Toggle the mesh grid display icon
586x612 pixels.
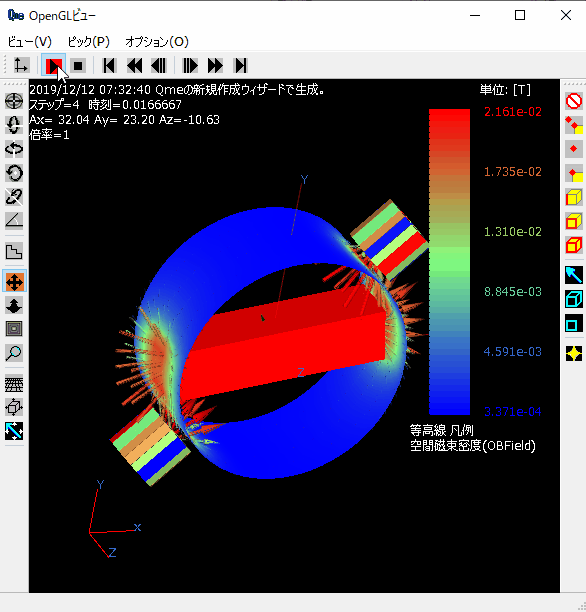coord(14,384)
